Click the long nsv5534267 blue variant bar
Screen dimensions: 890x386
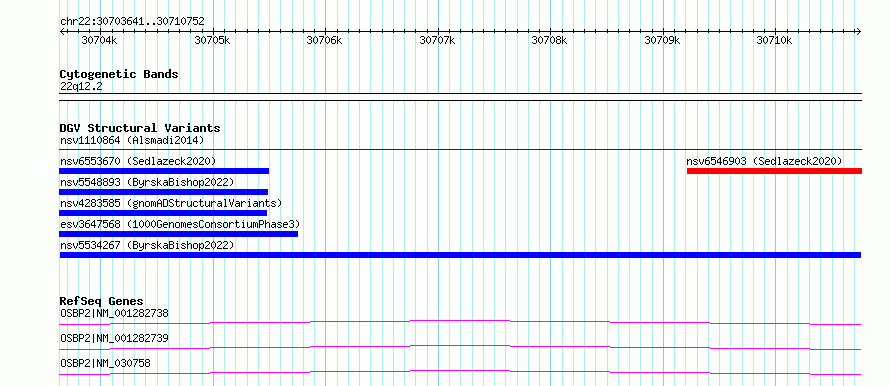click(x=460, y=255)
